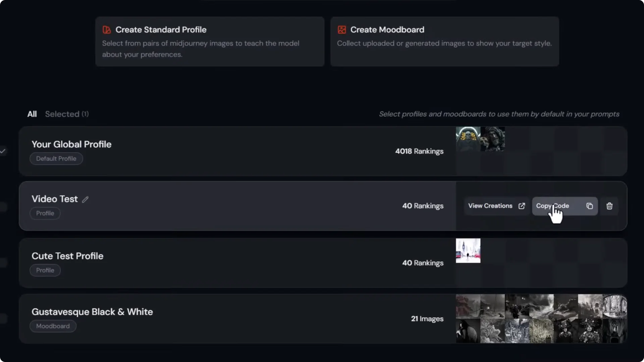This screenshot has width=644, height=362.
Task: Select the Video Test row via left edge toggle
Action: tap(3, 207)
